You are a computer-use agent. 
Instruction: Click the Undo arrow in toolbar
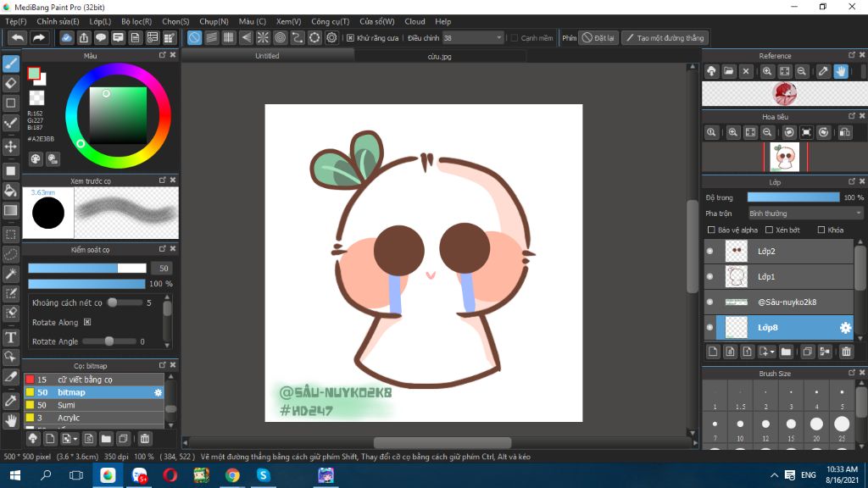click(x=17, y=38)
